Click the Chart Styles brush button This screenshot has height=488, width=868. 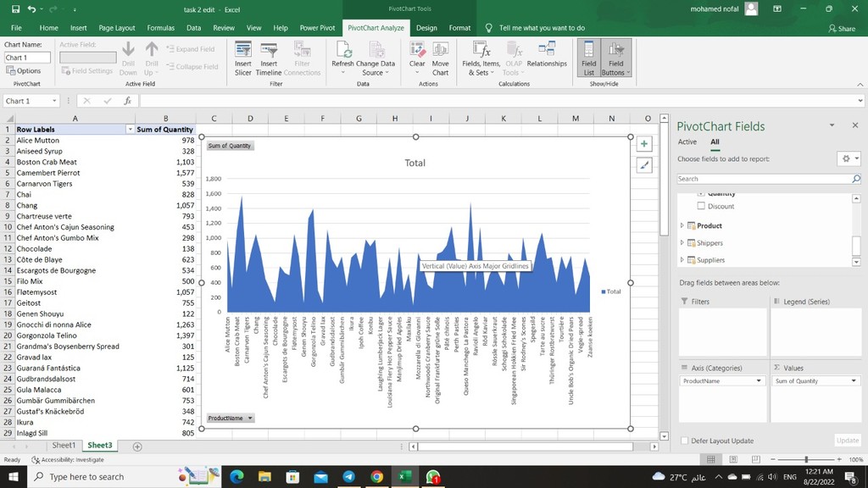[644, 165]
